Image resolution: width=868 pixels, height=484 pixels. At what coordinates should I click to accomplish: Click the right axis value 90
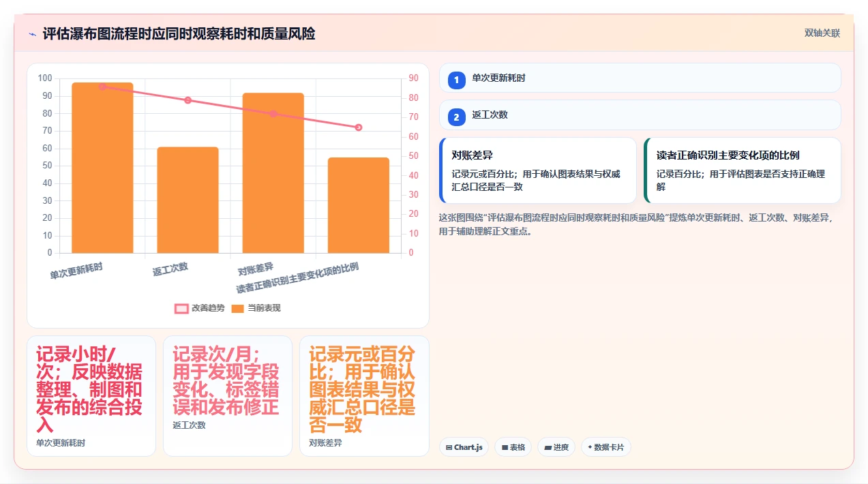[x=414, y=78]
